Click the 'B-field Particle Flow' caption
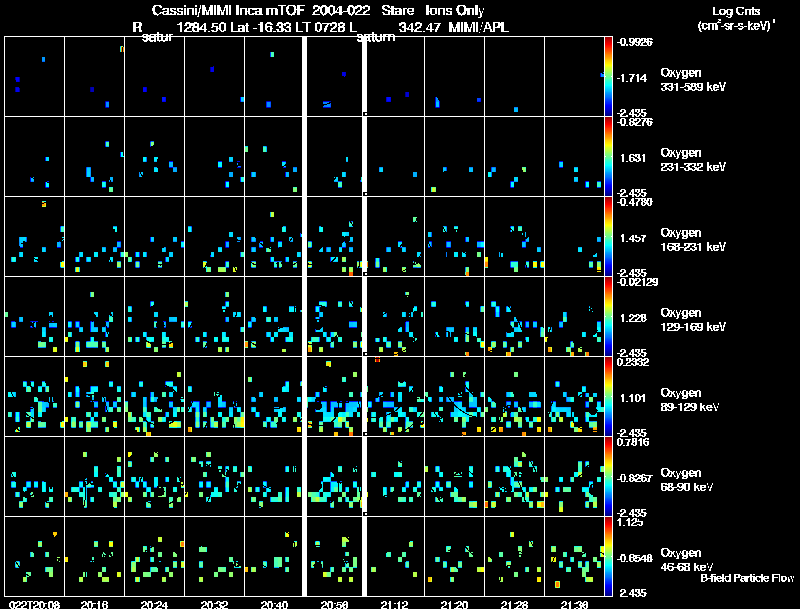 (747, 578)
